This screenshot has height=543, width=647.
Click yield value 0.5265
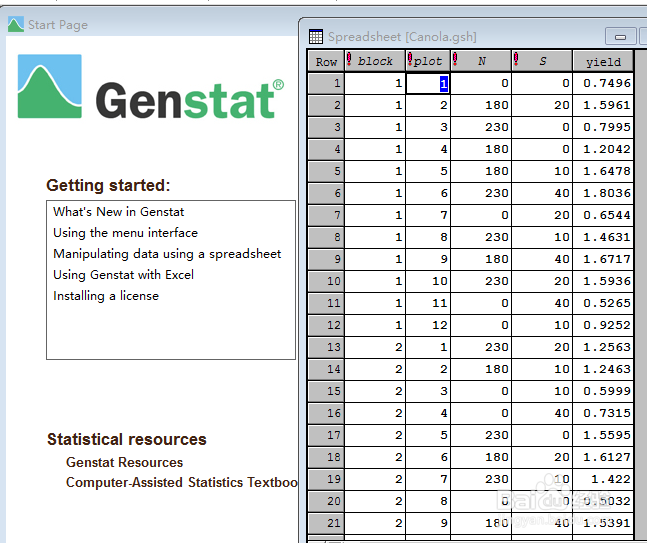point(603,303)
